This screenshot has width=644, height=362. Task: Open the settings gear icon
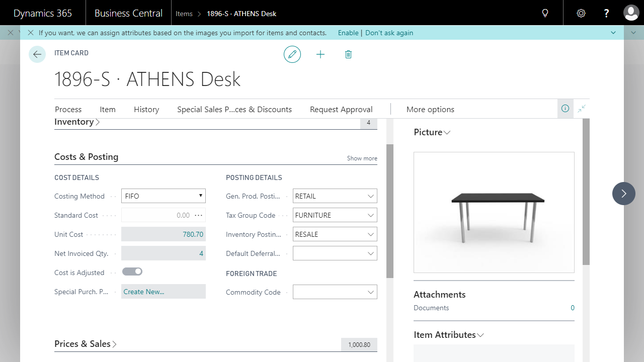[581, 14]
